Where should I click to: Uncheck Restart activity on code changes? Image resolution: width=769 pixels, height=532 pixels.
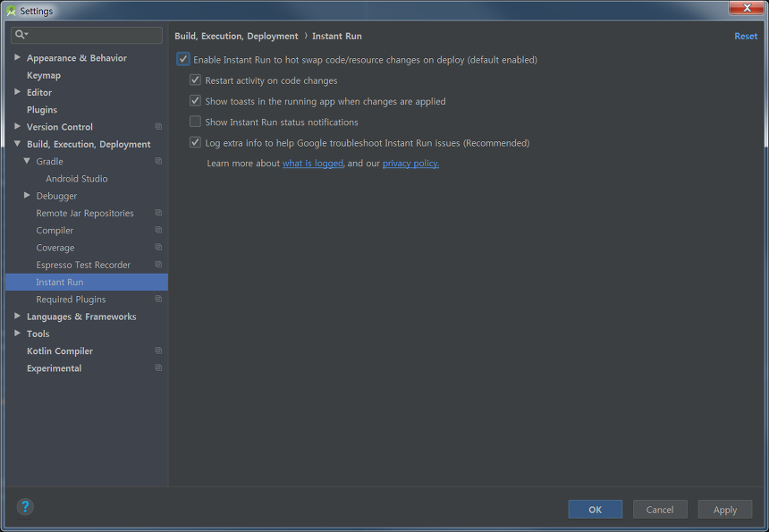[x=195, y=80]
